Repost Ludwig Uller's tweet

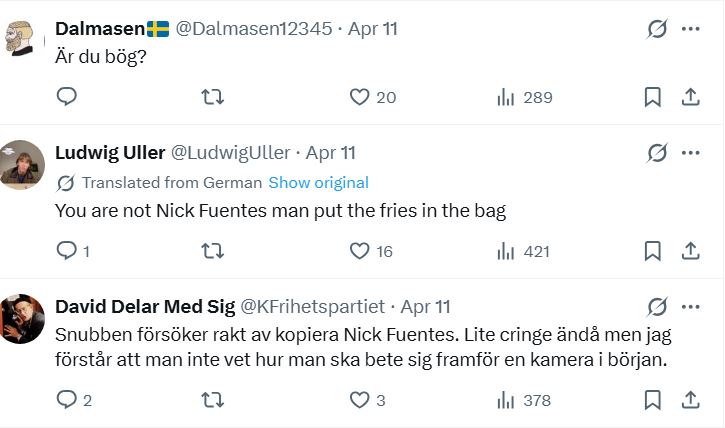point(212,251)
